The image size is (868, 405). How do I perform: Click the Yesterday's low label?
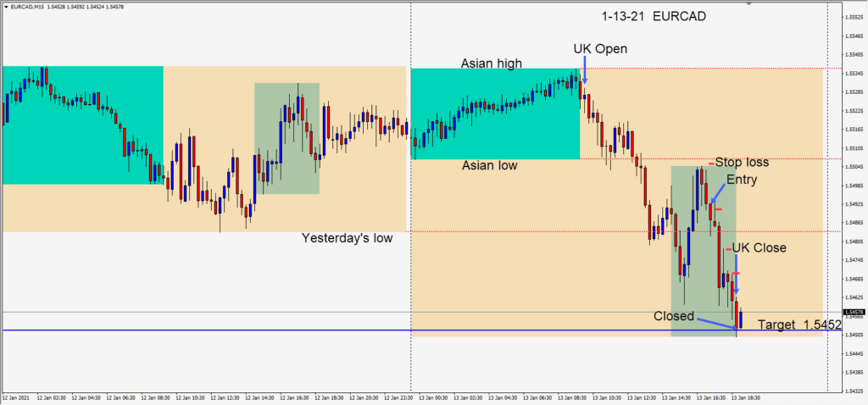point(347,238)
